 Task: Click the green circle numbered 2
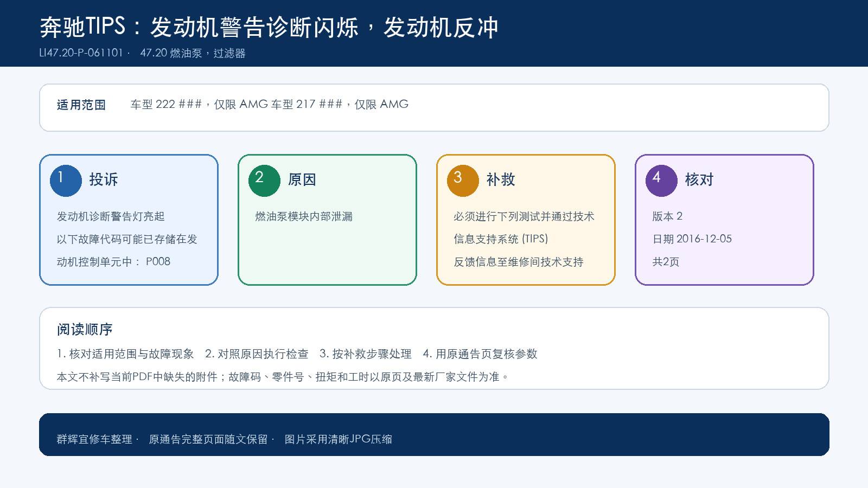point(264,181)
